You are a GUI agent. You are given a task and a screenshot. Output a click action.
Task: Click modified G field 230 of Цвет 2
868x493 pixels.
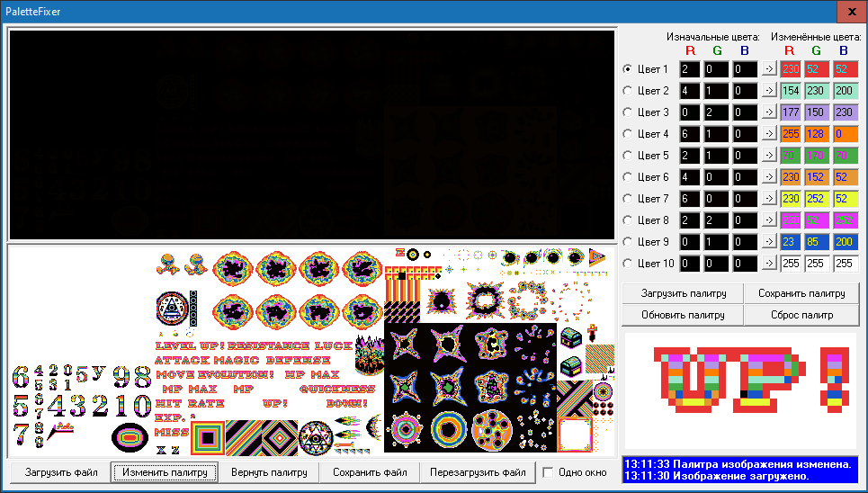tap(817, 91)
